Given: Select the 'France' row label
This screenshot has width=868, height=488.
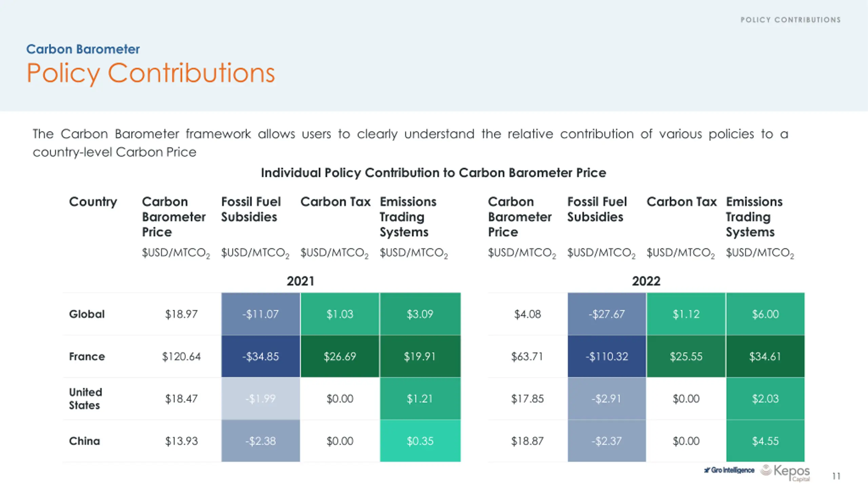Looking at the screenshot, I should point(87,356).
